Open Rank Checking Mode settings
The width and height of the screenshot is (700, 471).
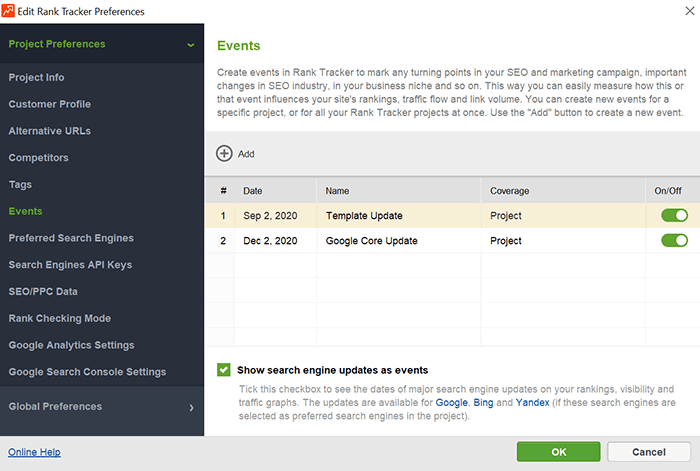(x=59, y=318)
